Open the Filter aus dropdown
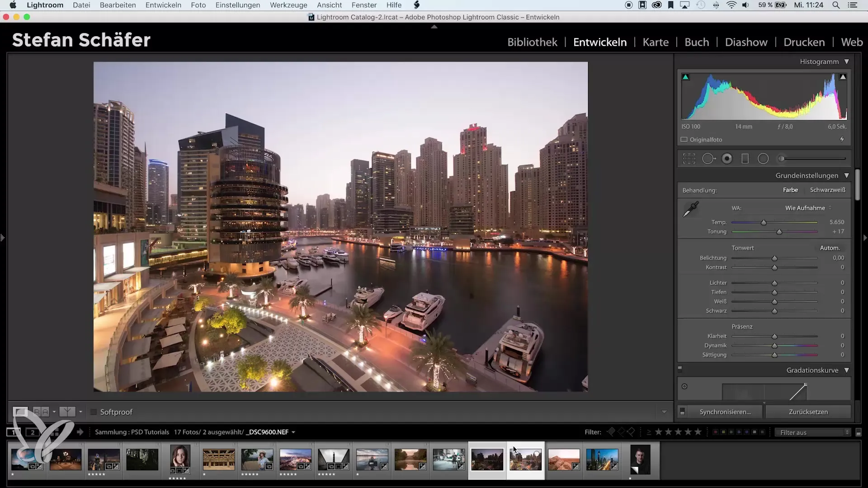868x488 pixels. pos(812,432)
